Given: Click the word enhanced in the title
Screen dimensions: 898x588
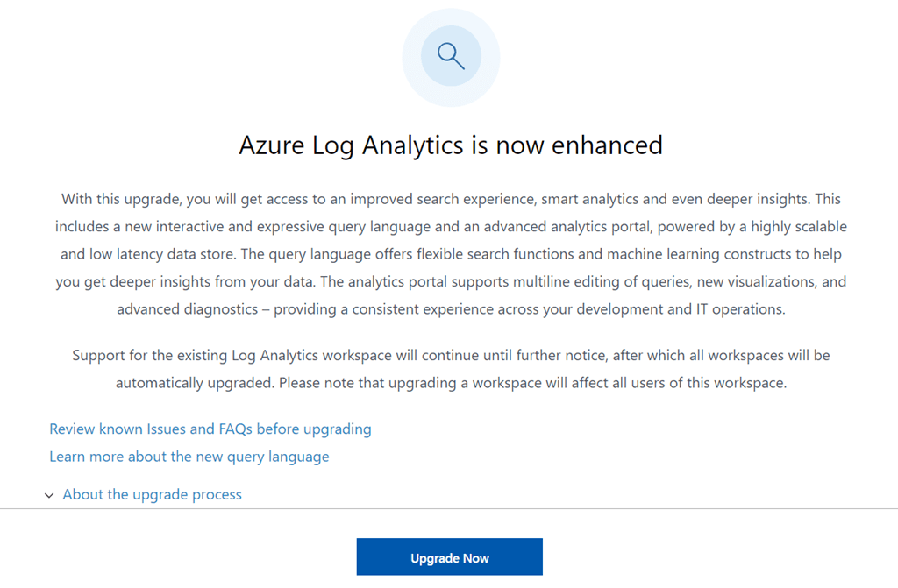Looking at the screenshot, I should point(607,145).
